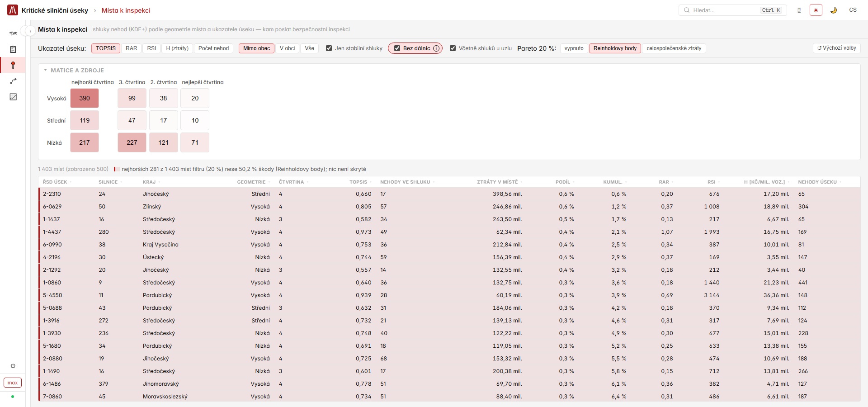Open the clipboard report sidebar icon
The width and height of the screenshot is (868, 407).
13,49
